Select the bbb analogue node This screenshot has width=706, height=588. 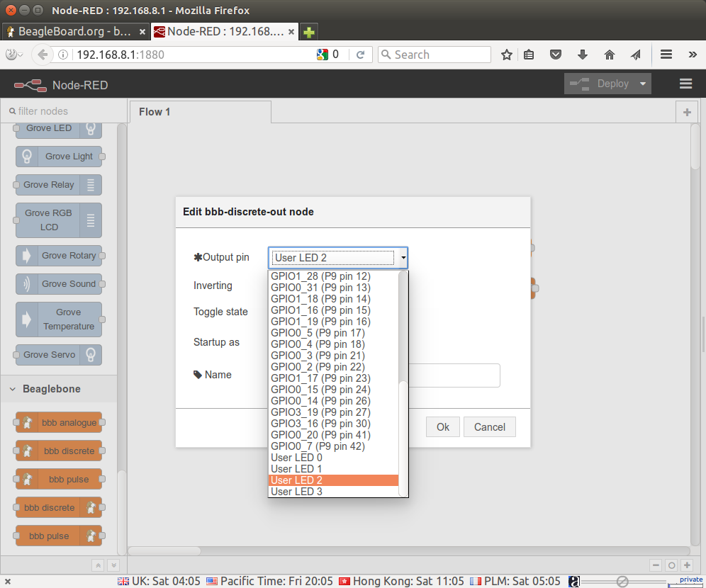pos(59,422)
